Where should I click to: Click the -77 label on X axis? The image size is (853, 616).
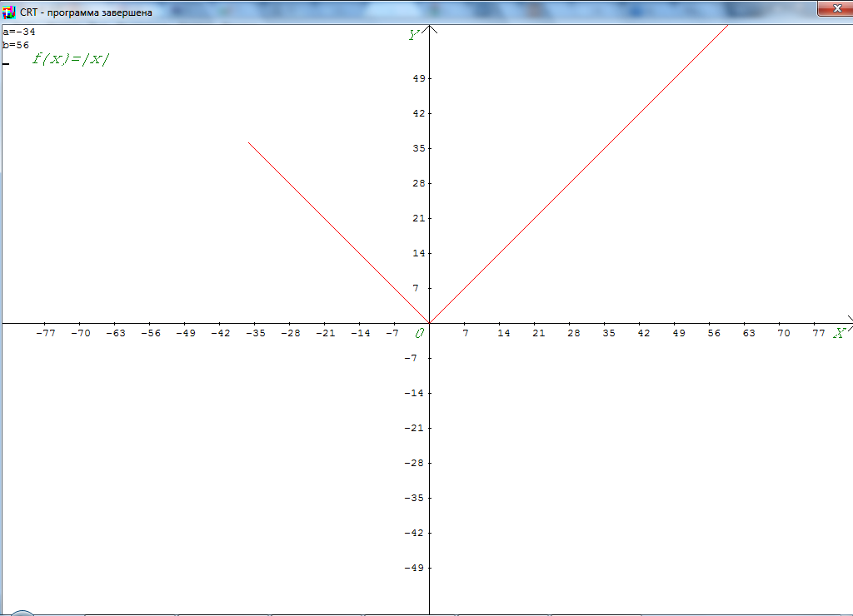46,333
